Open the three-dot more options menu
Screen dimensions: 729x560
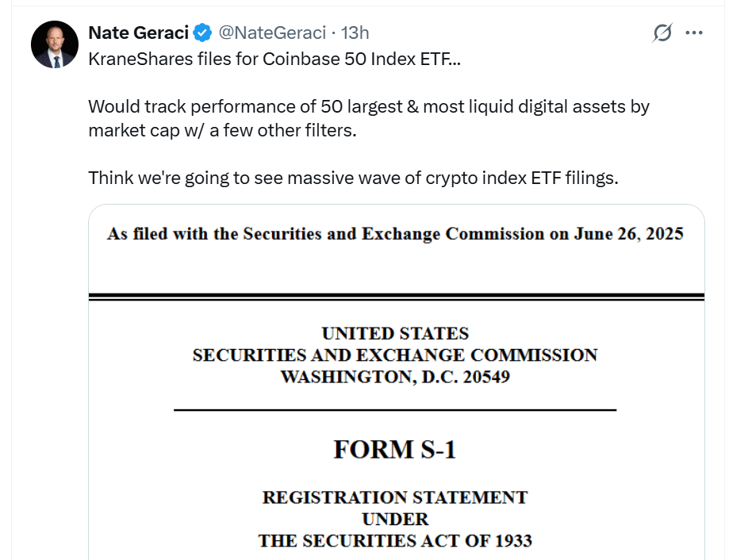click(694, 33)
